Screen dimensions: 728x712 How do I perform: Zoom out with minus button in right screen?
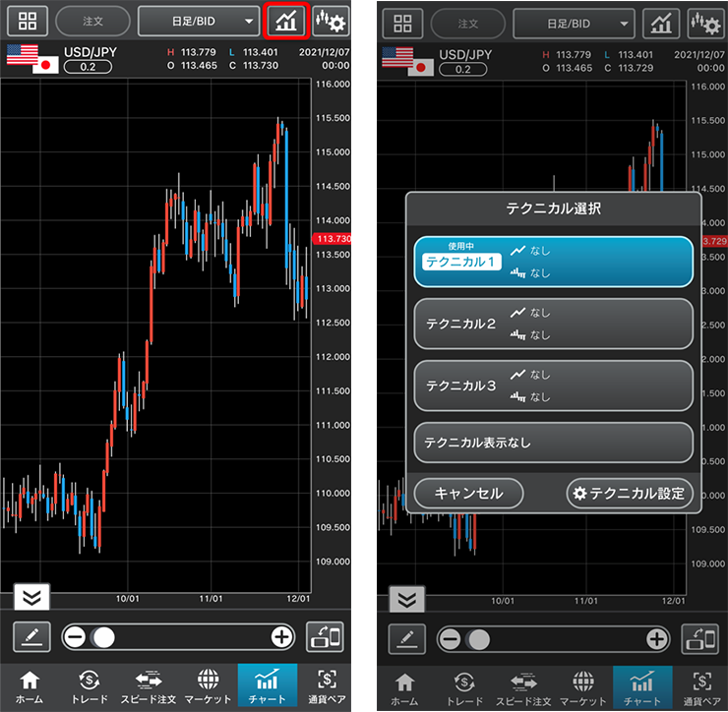(x=450, y=639)
